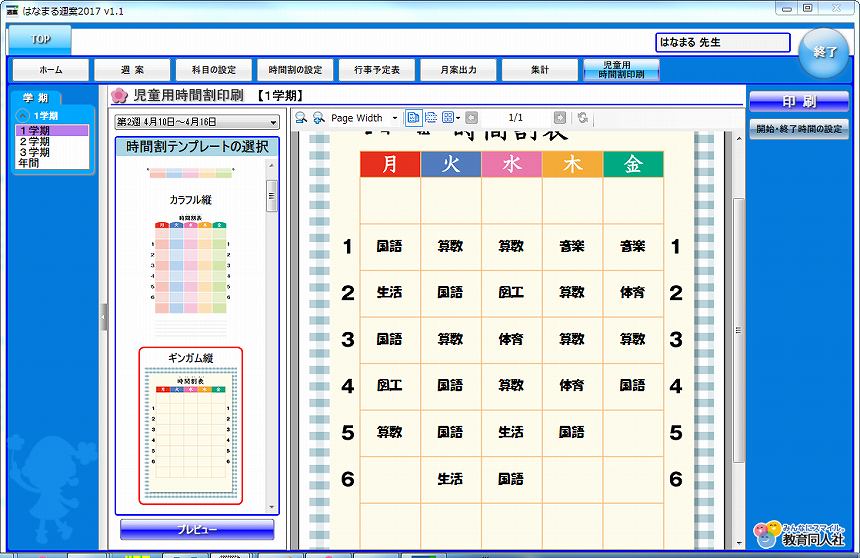860x558 pixels.
Task: Open the week selection dropdown 第2週
Action: (197, 122)
